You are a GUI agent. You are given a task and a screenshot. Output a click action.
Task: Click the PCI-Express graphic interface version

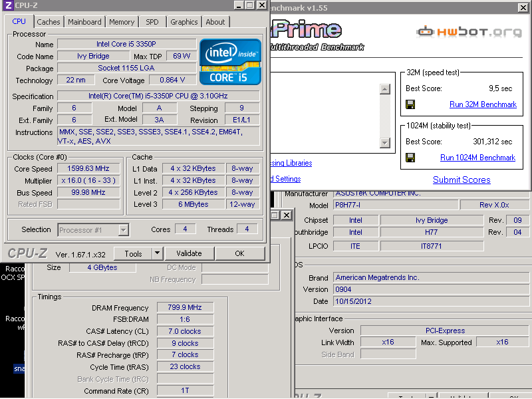tap(445, 331)
